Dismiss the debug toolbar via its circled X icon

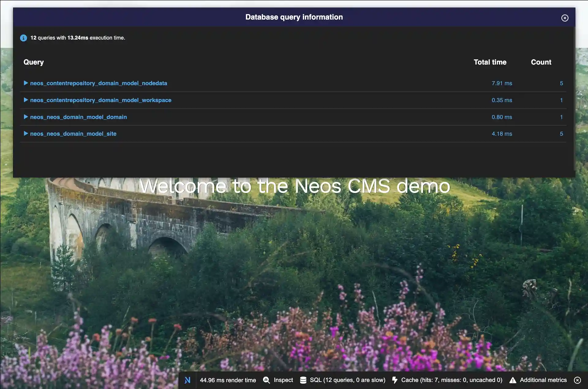pos(577,380)
